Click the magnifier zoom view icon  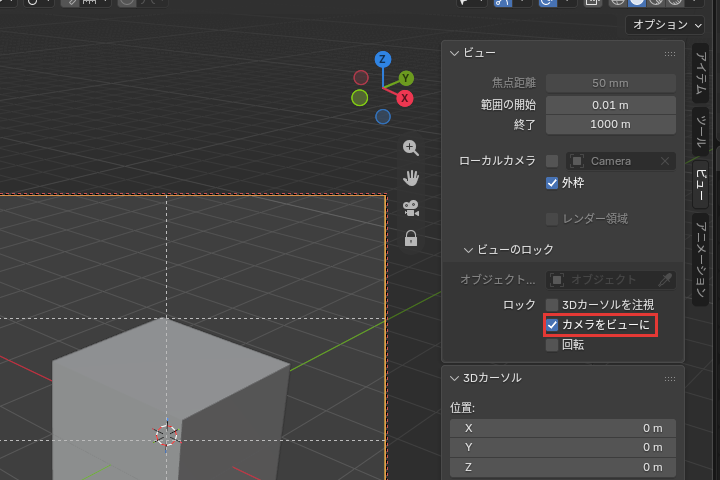coord(411,148)
